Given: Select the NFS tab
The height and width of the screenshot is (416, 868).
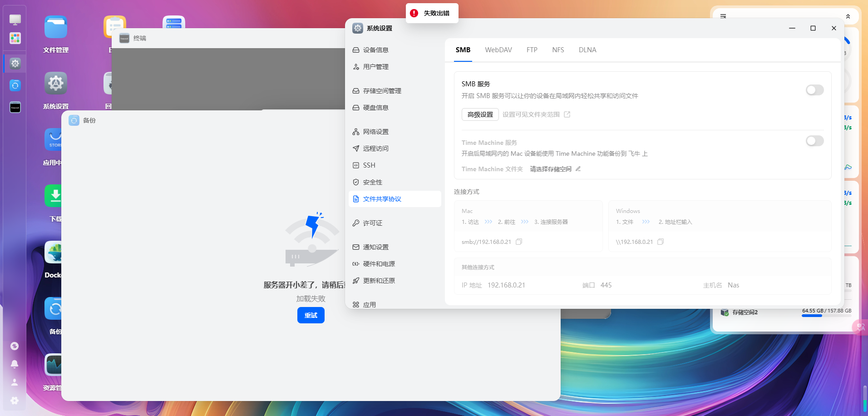Looking at the screenshot, I should click(x=558, y=50).
